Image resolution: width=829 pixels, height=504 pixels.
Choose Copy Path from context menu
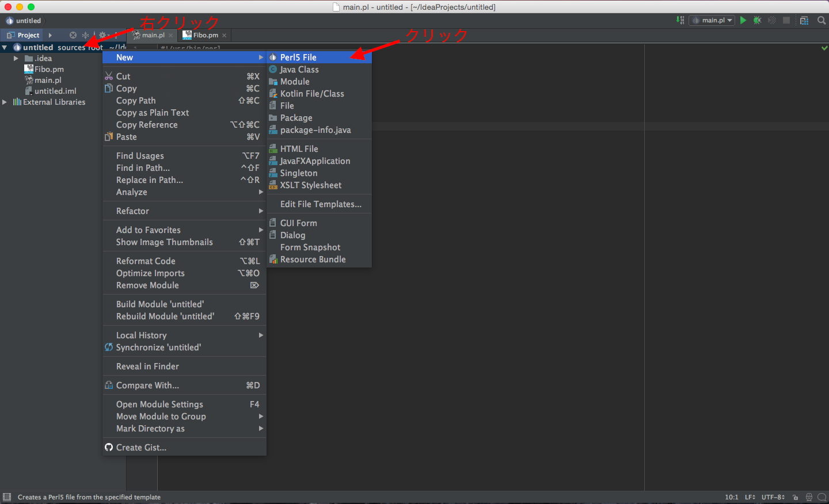point(184,101)
